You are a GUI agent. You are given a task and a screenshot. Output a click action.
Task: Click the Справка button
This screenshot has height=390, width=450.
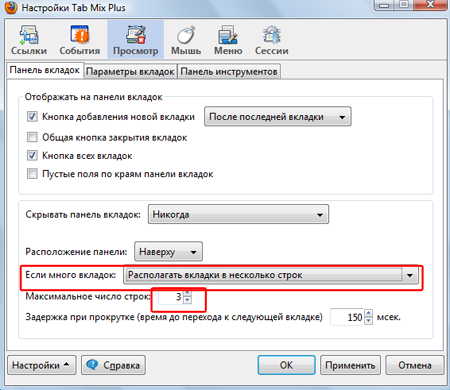113,365
